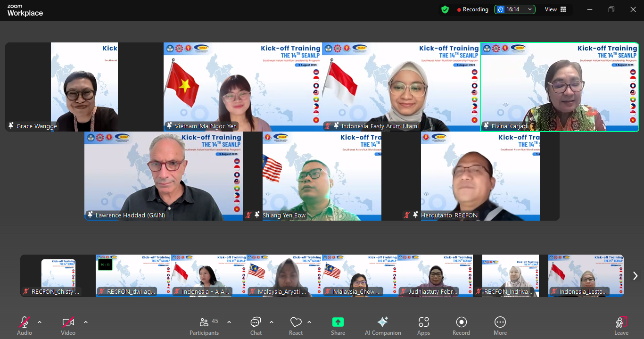Click the Recording status indicator
This screenshot has height=339, width=644.
[x=472, y=9]
